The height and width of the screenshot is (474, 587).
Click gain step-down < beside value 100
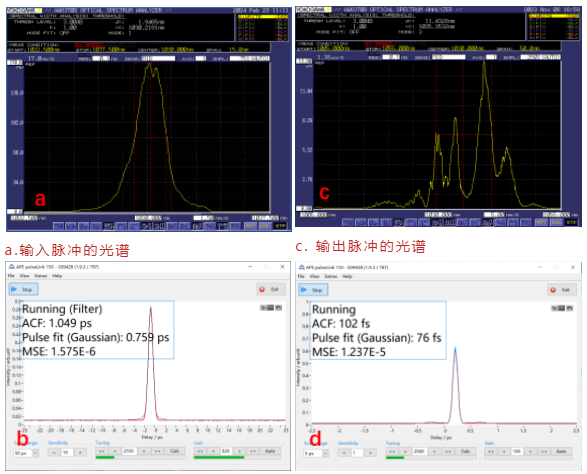point(504,452)
